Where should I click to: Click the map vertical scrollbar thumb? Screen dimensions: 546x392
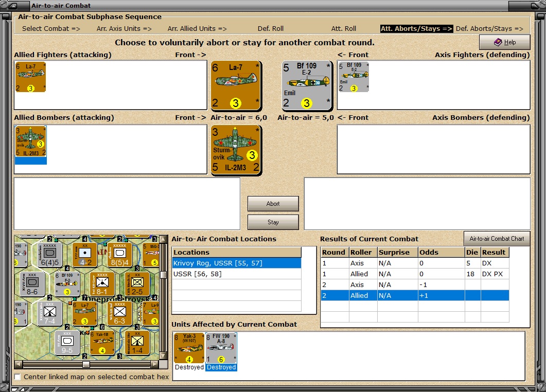(163, 275)
